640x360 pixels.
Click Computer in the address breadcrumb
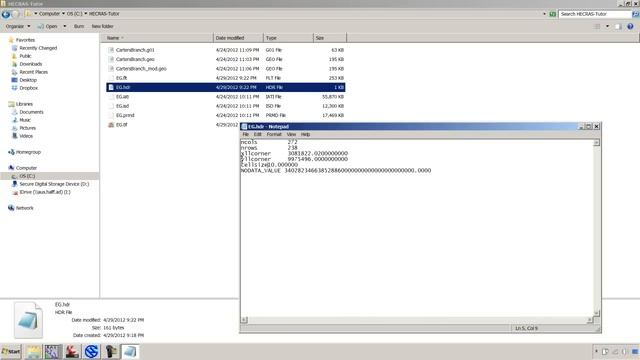(49, 14)
